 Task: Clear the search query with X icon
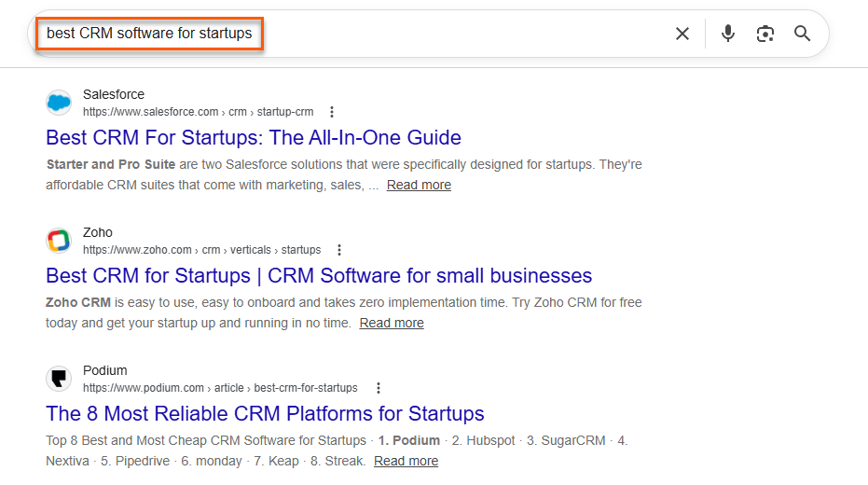682,34
